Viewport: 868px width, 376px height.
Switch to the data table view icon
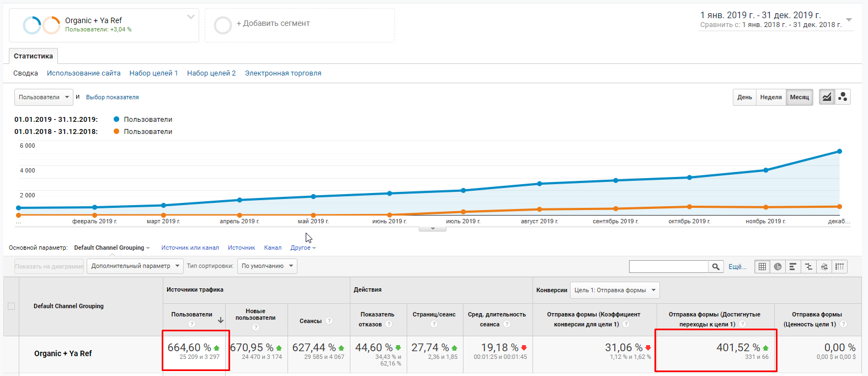point(762,267)
